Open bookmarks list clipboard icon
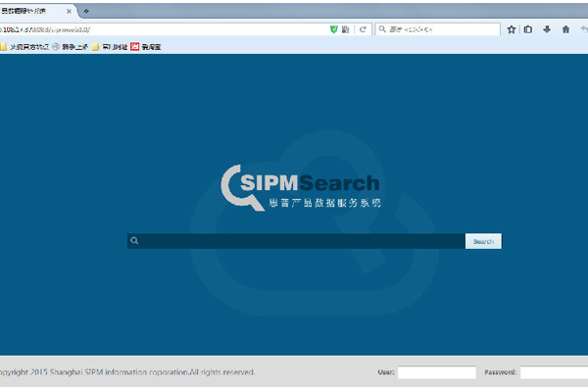This screenshot has height=392, width=588. (528, 29)
